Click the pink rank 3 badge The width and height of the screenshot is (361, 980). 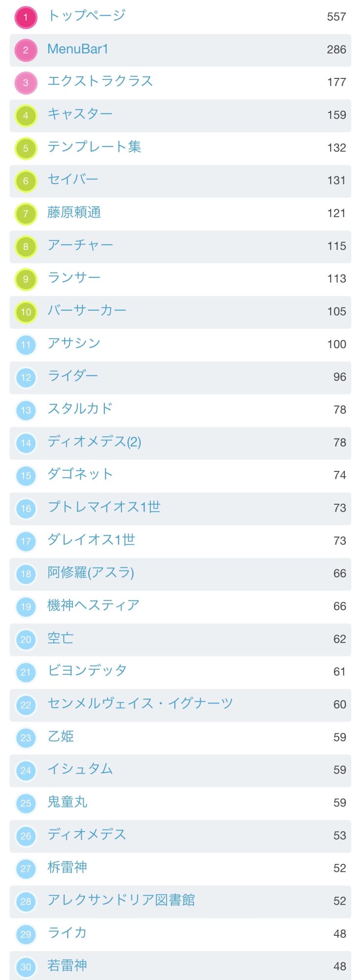(26, 83)
